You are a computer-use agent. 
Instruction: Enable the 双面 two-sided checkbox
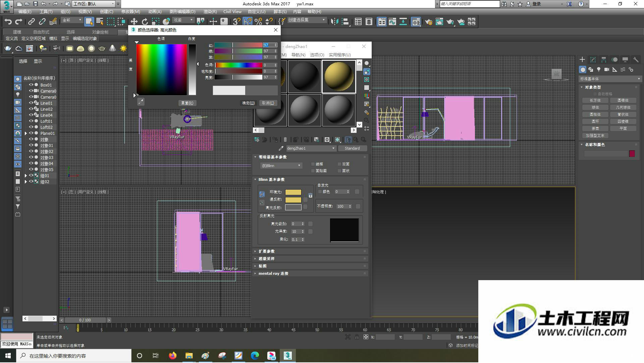339,164
